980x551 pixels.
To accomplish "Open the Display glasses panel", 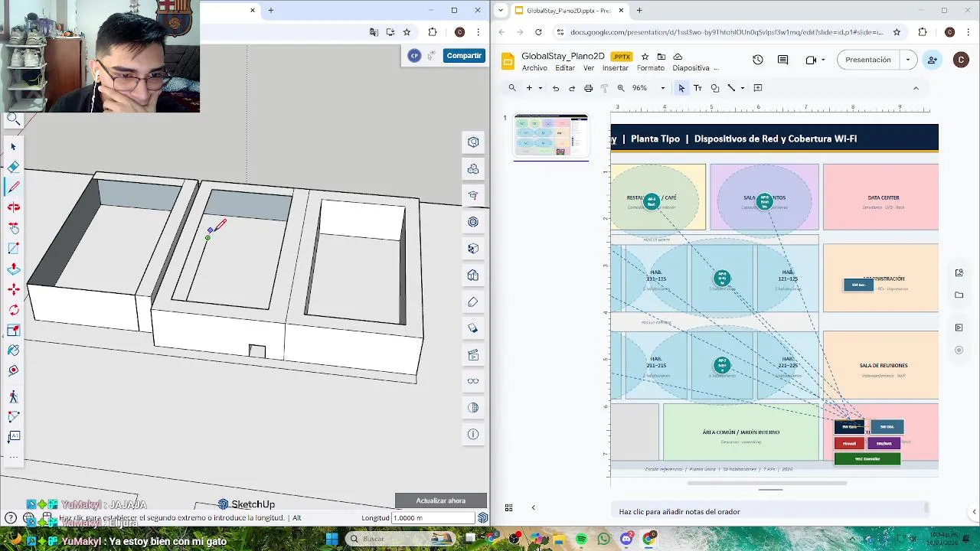I will (473, 381).
